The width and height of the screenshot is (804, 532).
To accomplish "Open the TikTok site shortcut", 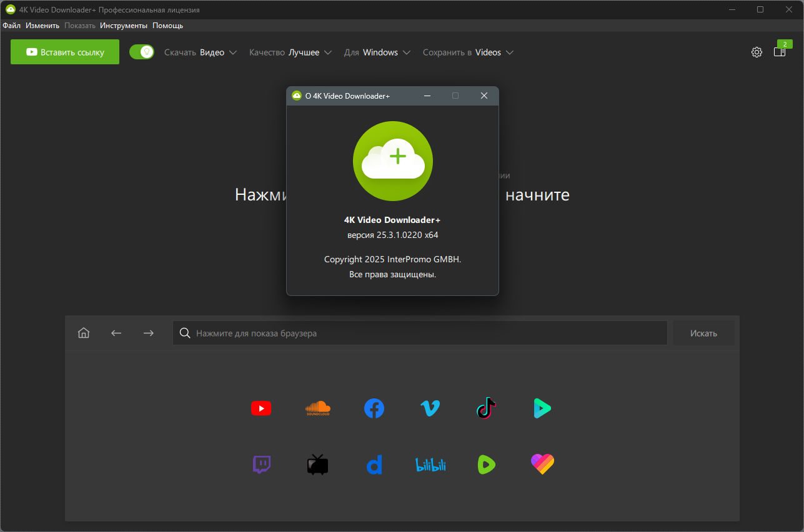I will point(486,408).
